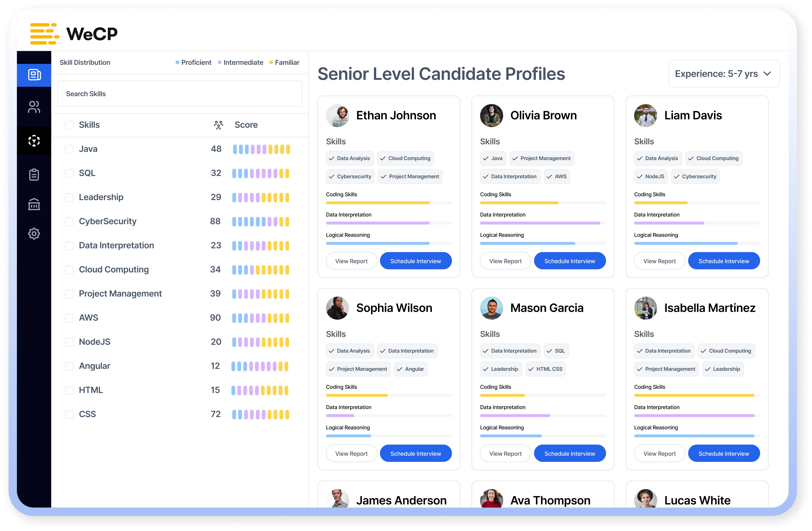Click the Proficient legend item

(x=193, y=62)
